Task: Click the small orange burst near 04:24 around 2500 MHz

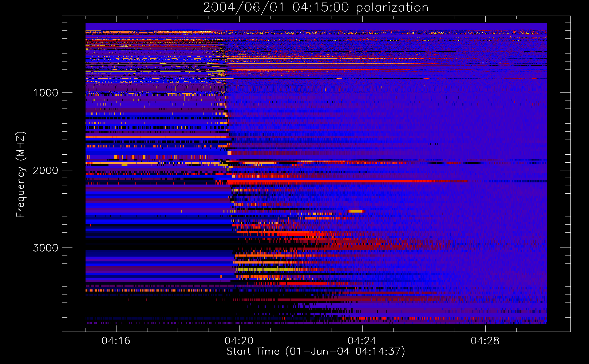Action: click(x=356, y=211)
